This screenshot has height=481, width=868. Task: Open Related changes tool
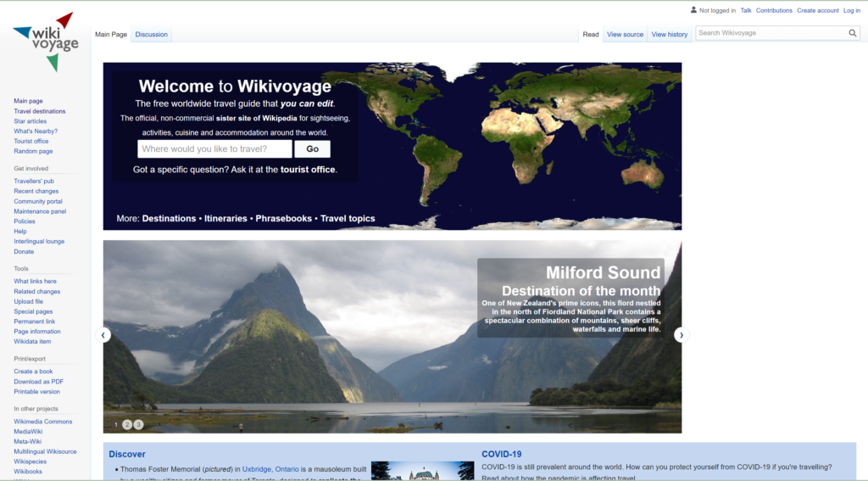[37, 292]
